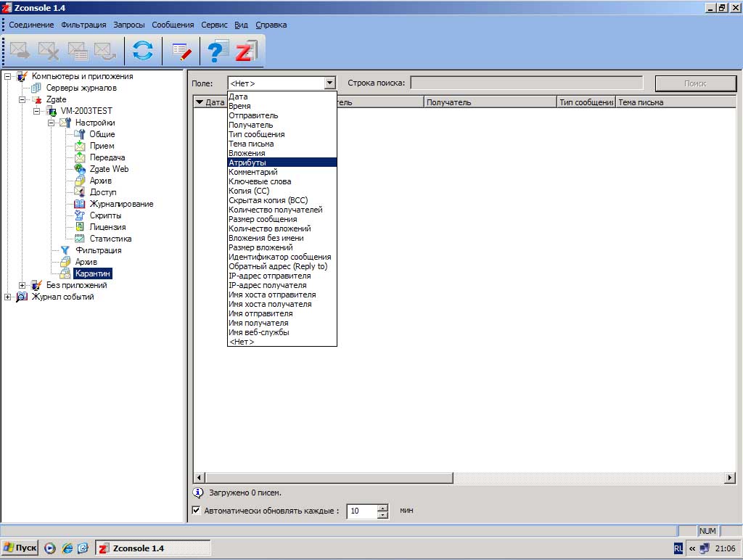This screenshot has width=743, height=560.
Task: Select the Доступ settings node
Action: (103, 192)
